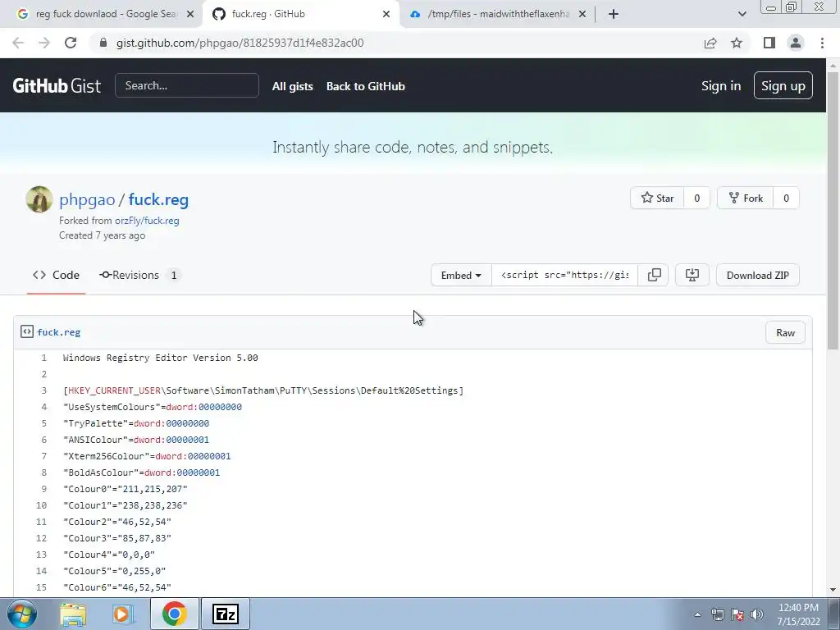
Task: Focus the gist Search field
Action: (187, 85)
